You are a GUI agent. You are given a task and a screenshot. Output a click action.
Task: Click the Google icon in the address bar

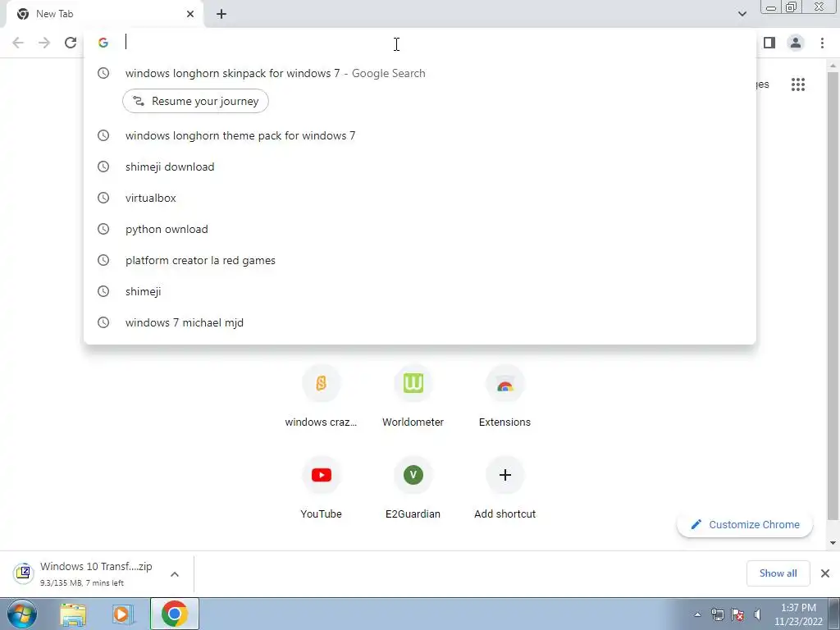[103, 43]
